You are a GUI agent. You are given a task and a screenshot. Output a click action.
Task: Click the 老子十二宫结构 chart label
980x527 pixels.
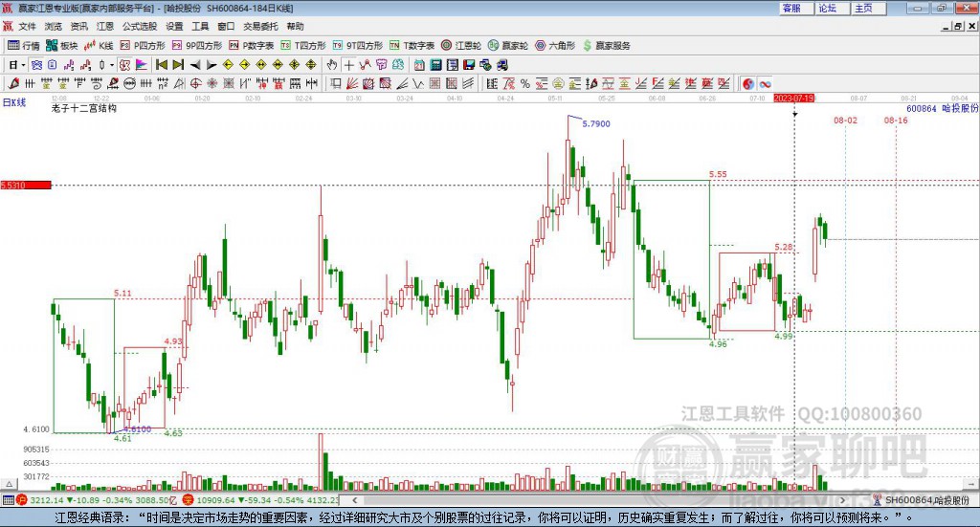[84, 108]
